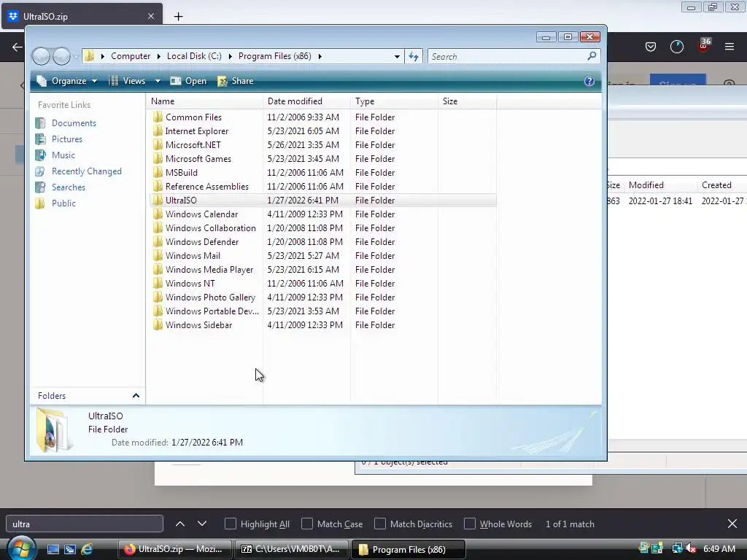The width and height of the screenshot is (747, 560).
Task: Sort by the Date modified column header
Action: (307, 101)
